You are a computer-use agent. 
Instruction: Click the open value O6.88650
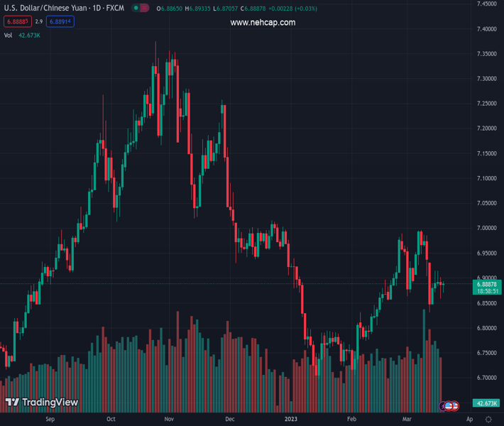pos(170,9)
